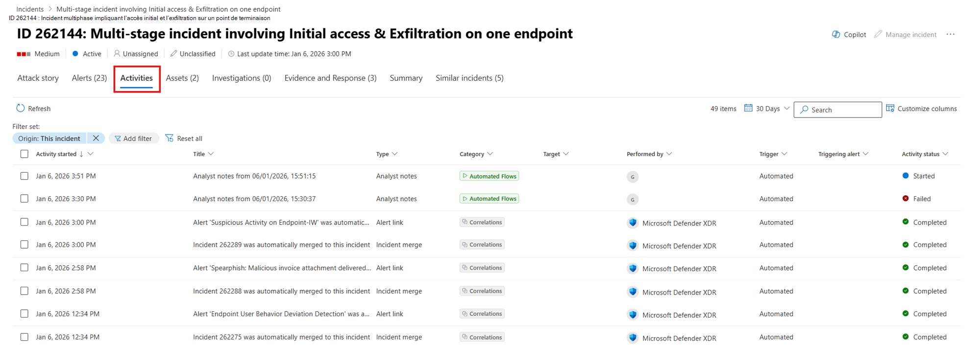Click the Refresh icon
This screenshot has width=980, height=347.
click(21, 108)
